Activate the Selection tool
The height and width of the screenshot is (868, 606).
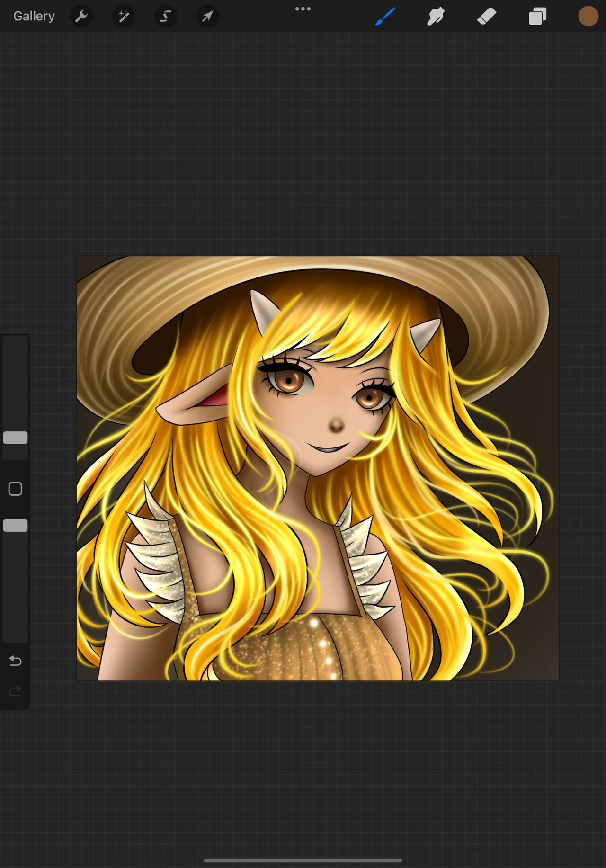tap(166, 17)
